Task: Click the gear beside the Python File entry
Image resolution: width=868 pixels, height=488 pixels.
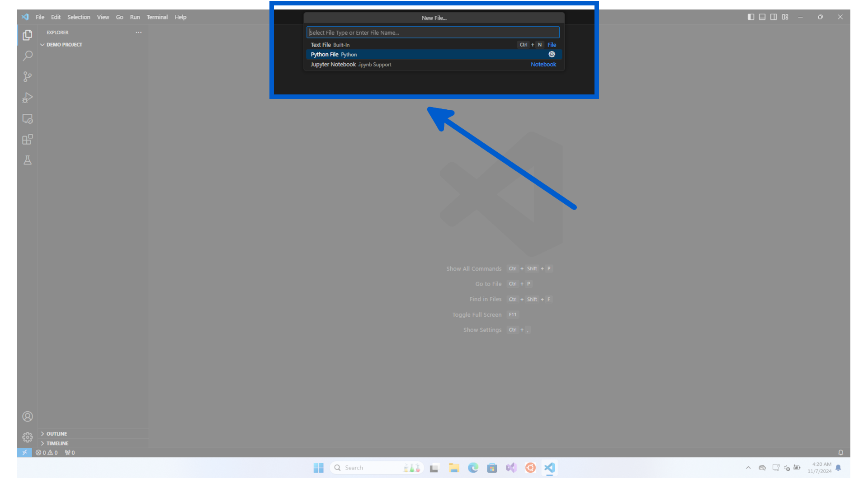Action: point(552,54)
